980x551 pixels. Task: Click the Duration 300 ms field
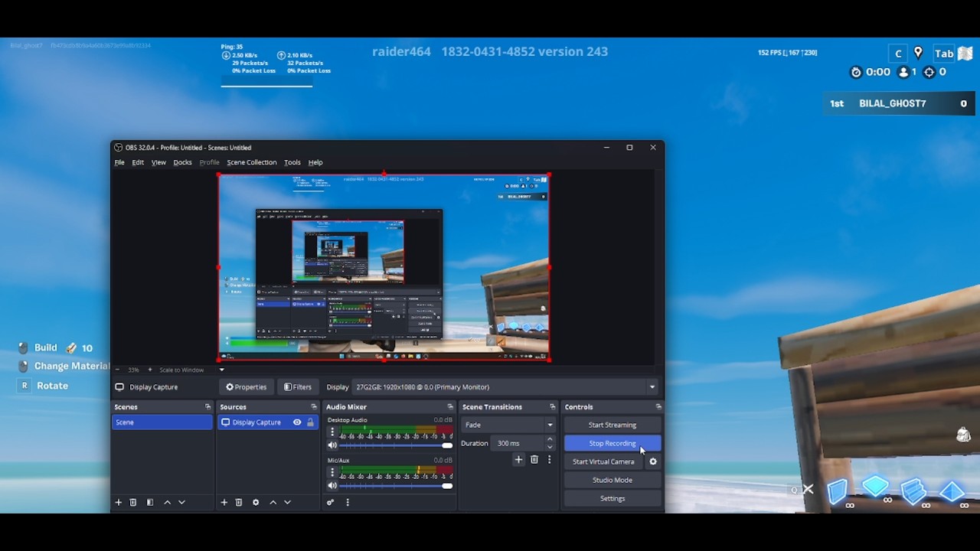point(518,443)
